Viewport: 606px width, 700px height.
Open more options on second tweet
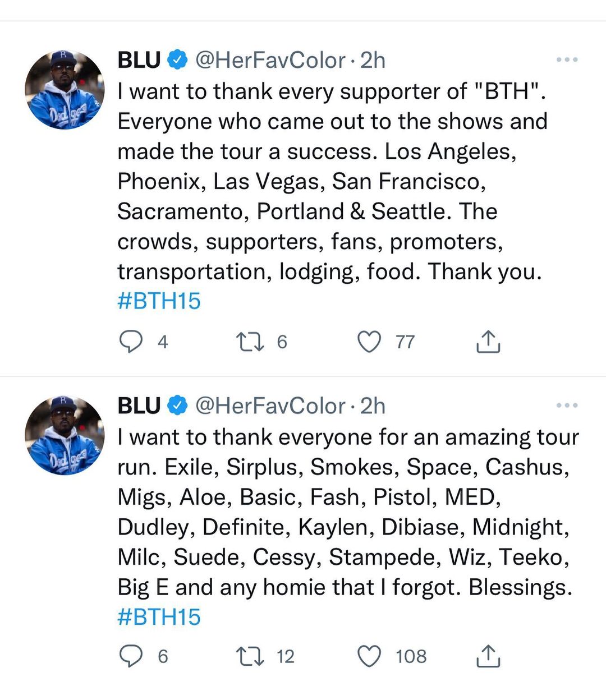coord(567,405)
